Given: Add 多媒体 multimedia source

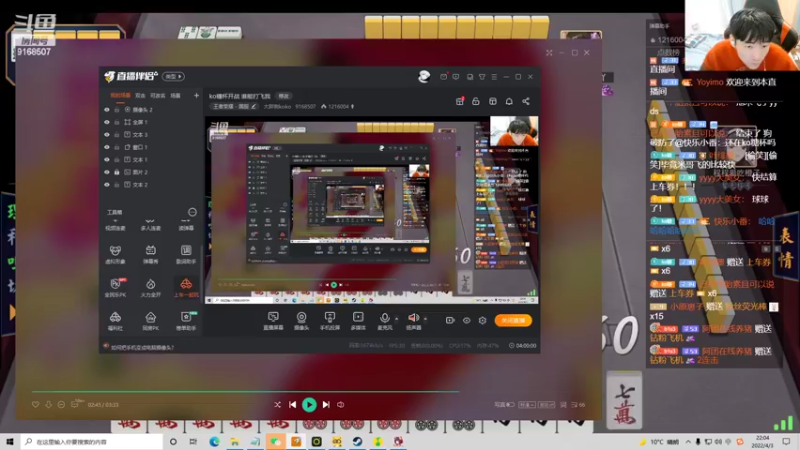Looking at the screenshot, I should click(x=358, y=321).
